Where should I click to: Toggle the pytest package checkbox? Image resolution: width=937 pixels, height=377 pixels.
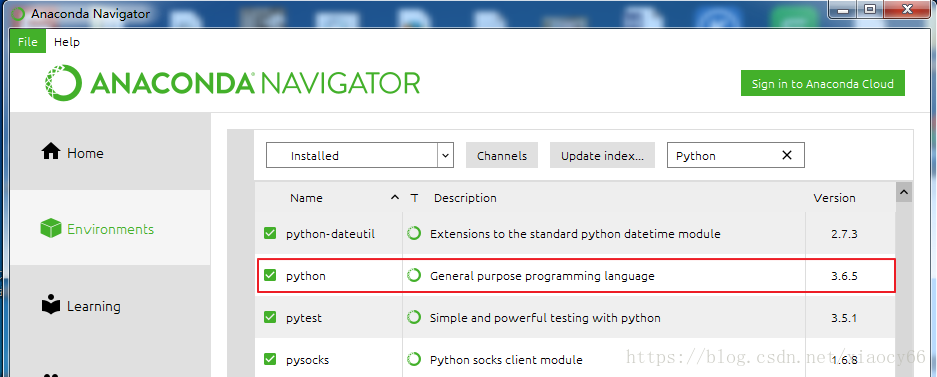tap(270, 317)
